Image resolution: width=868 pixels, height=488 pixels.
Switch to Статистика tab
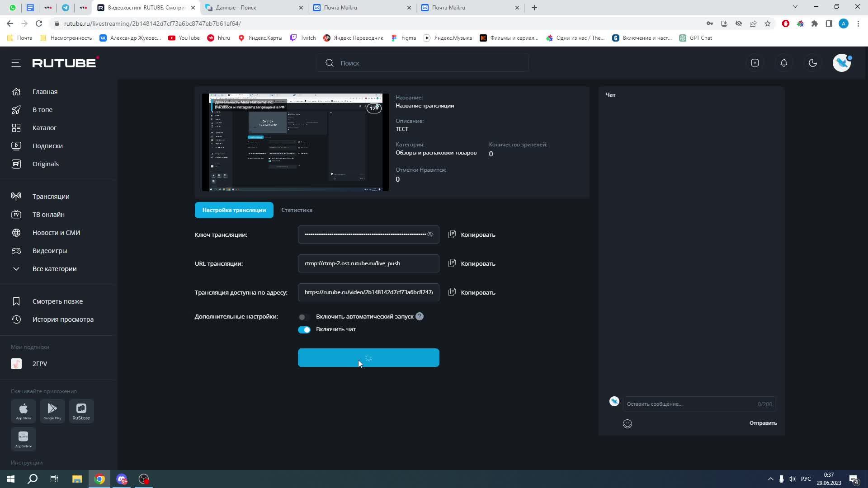[x=297, y=210]
